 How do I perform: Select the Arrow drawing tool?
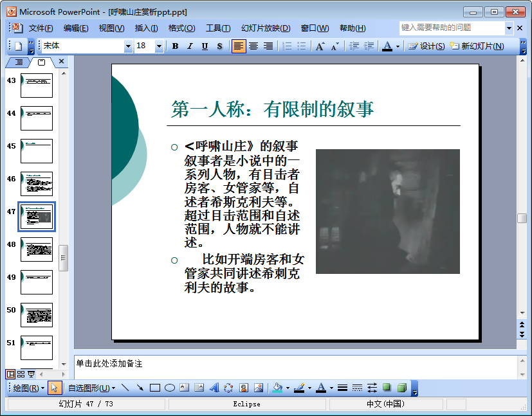point(140,388)
